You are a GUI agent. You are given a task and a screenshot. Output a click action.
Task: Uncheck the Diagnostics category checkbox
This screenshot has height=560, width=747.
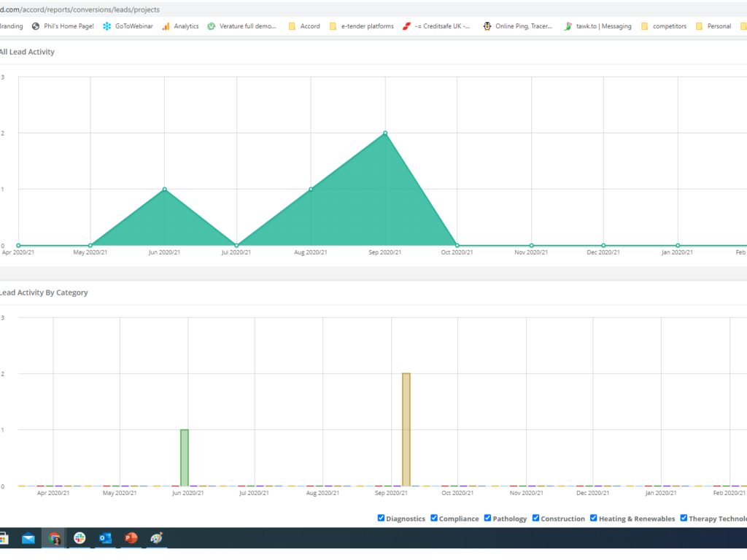pos(381,518)
